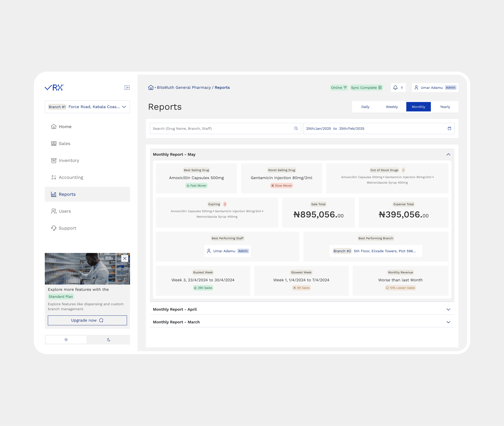Toggle light mode with the sun icon
Viewport: 504px width, 426px height.
66,340
